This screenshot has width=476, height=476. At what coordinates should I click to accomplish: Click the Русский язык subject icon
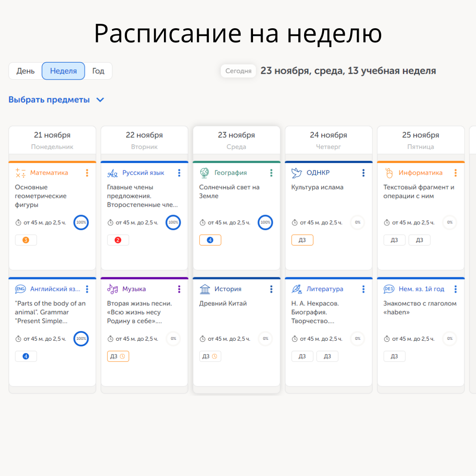pyautogui.click(x=112, y=172)
